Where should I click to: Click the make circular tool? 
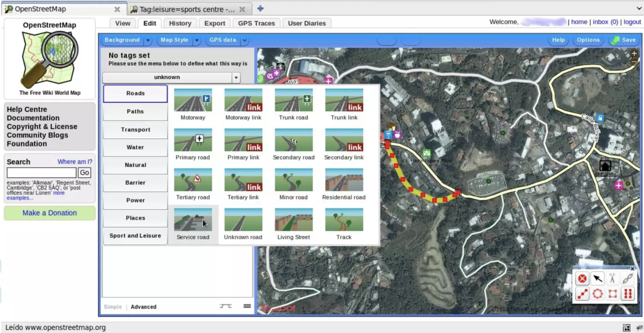point(597,294)
